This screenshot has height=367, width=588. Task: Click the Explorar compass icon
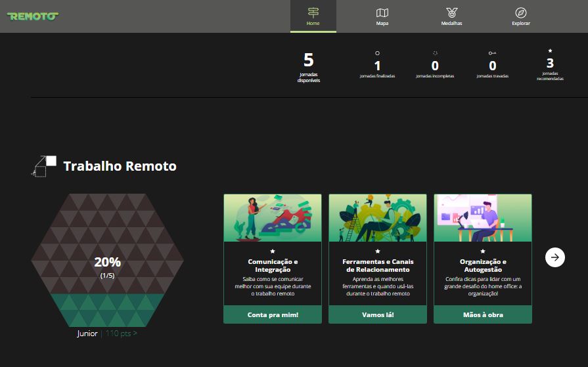(x=520, y=13)
